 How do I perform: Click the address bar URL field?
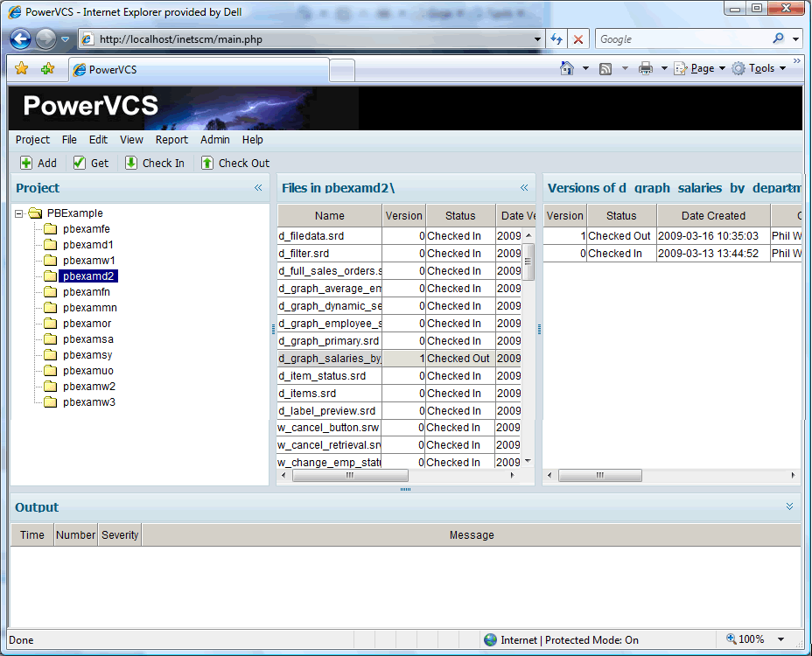(311, 39)
